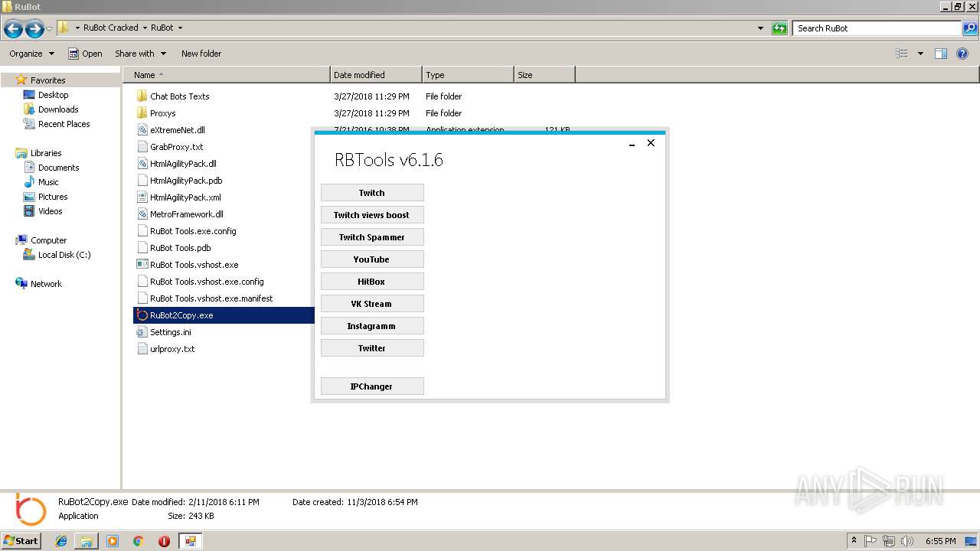Sort by Date modified column
Screen dimensions: 980x551
coord(376,75)
